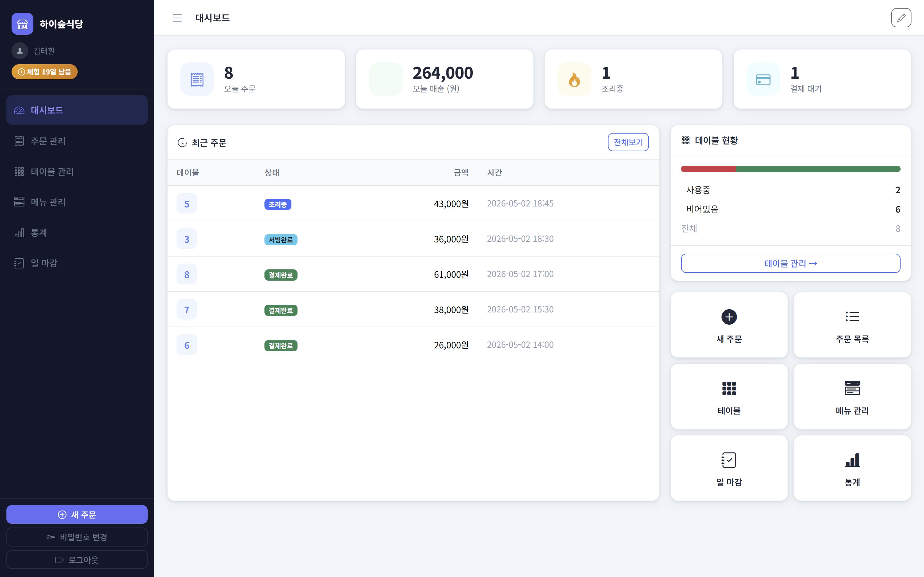Open 테이블 관리 in the sidebar

click(77, 171)
